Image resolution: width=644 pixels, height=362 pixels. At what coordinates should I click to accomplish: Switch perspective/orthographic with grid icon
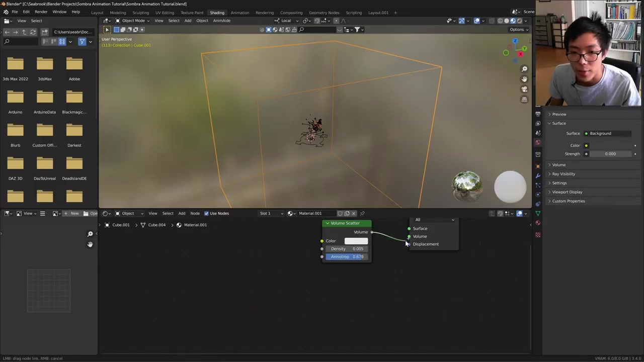tap(524, 100)
